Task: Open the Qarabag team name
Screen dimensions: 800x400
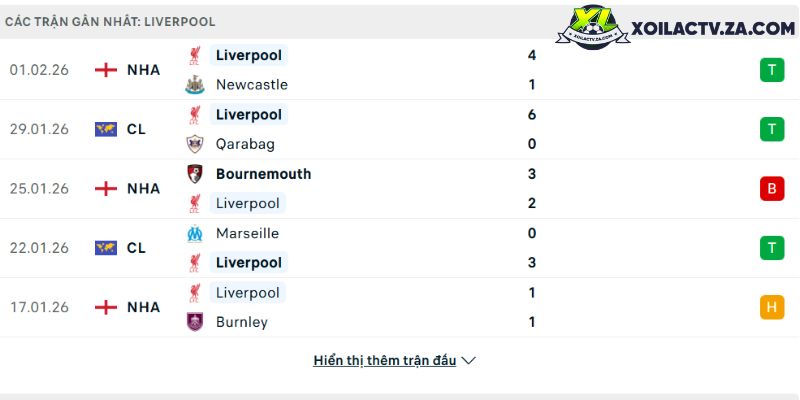Action: (x=246, y=144)
